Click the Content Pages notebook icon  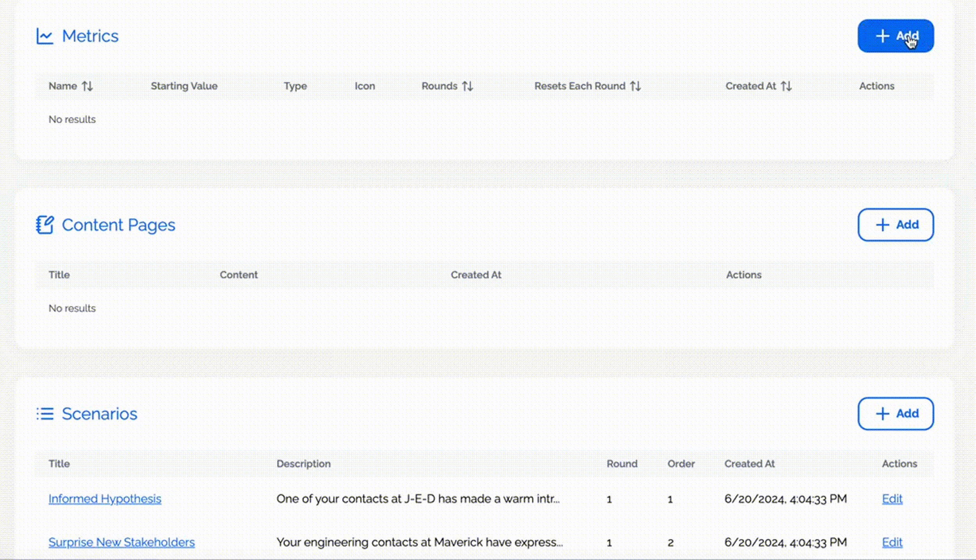[45, 225]
